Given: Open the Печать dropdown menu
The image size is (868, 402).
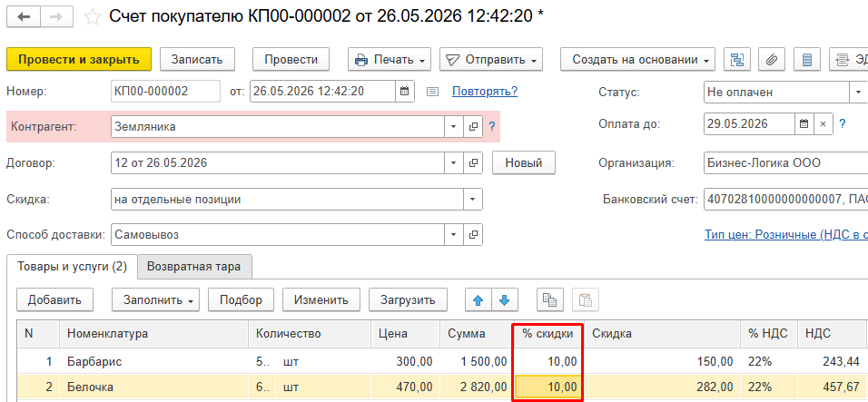Looking at the screenshot, I should point(390,59).
